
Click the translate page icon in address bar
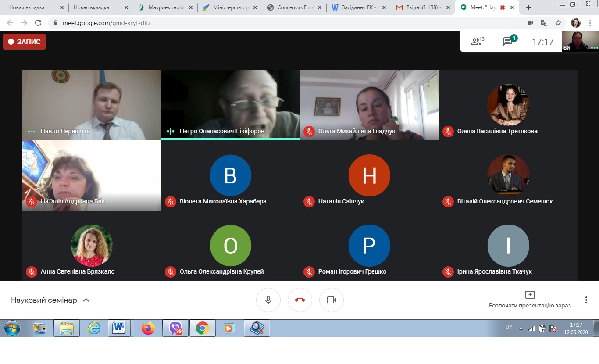tap(544, 23)
